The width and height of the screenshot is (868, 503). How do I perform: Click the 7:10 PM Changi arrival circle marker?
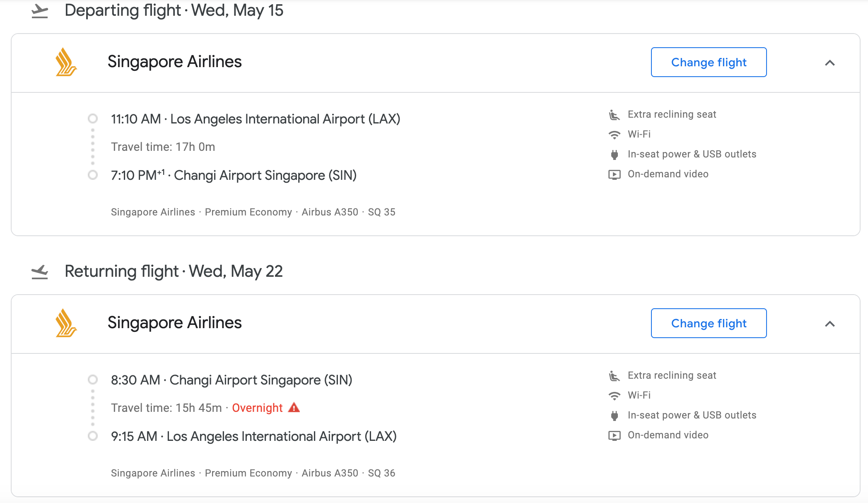93,175
